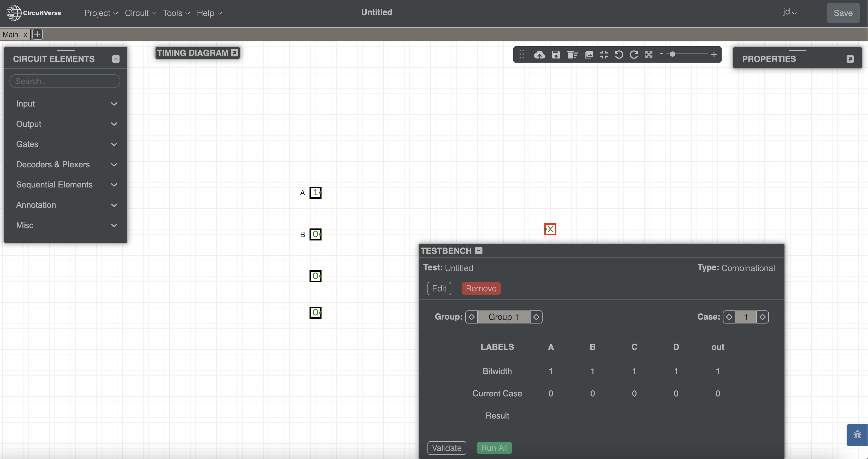Collapse the Circuit Elements panel
Image resolution: width=868 pixels, height=459 pixels.
click(116, 59)
